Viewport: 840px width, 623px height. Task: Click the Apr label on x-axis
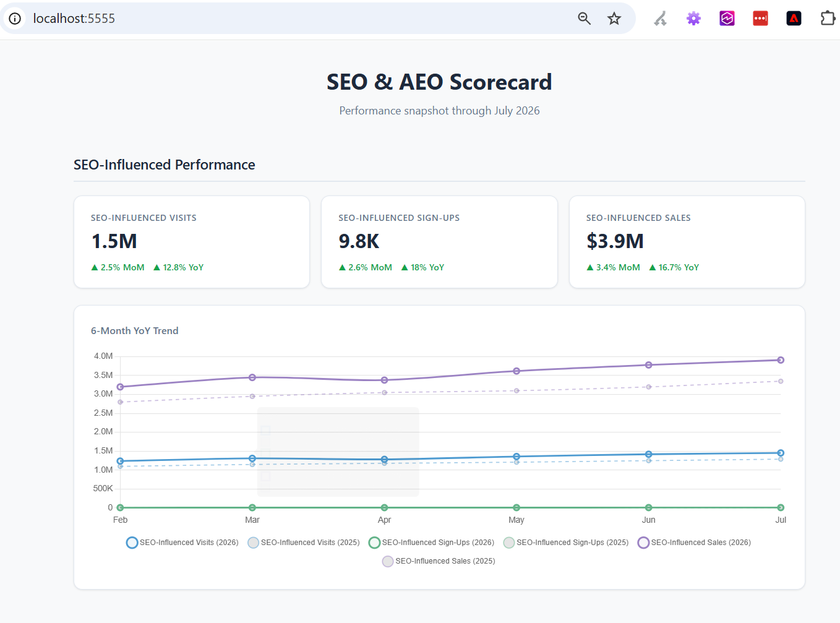pyautogui.click(x=384, y=520)
